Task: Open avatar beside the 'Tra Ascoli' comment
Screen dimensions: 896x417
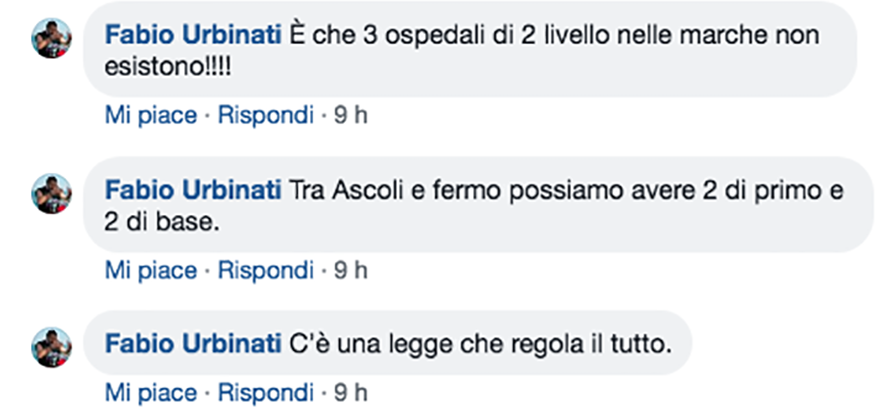Action: pyautogui.click(x=51, y=194)
